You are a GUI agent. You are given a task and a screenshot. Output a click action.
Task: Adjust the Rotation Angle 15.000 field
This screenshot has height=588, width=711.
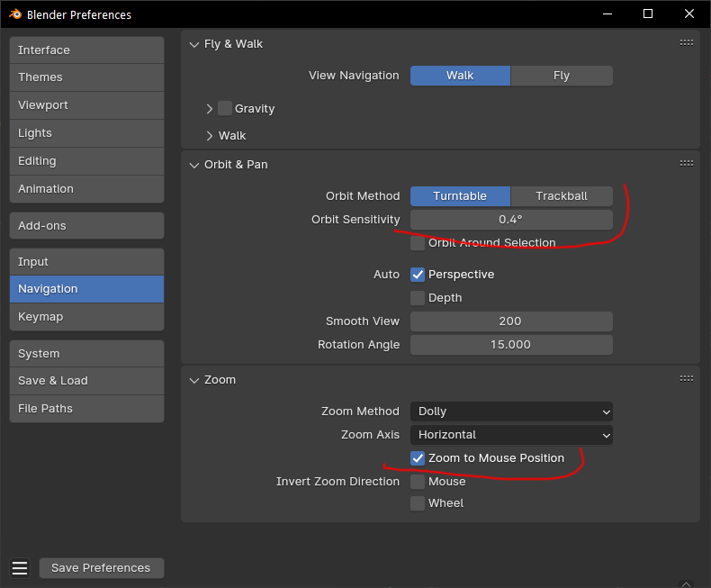[511, 345]
